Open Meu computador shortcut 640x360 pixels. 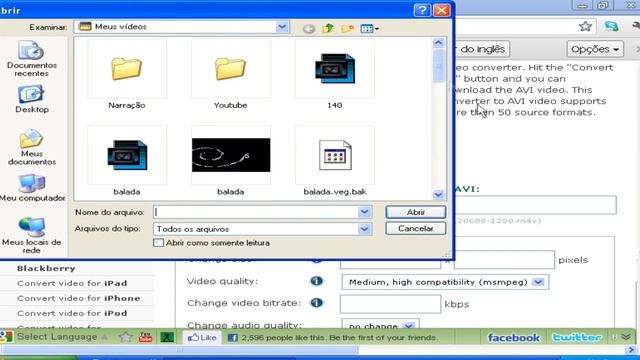coord(32,188)
